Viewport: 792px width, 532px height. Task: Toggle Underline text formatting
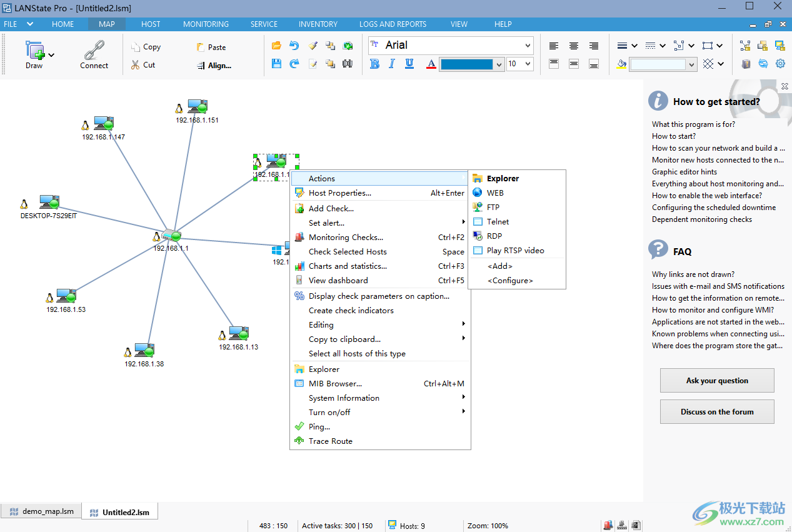pyautogui.click(x=409, y=64)
